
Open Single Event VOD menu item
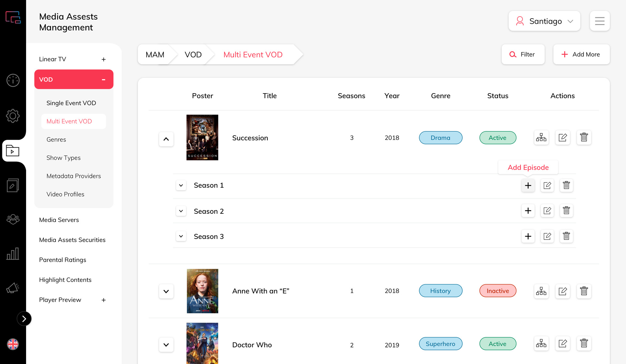coord(71,103)
